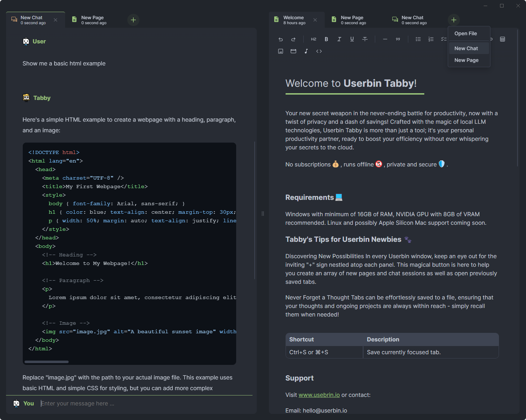Insert a block quote
Viewport: 526px width, 420px height.
(398, 39)
